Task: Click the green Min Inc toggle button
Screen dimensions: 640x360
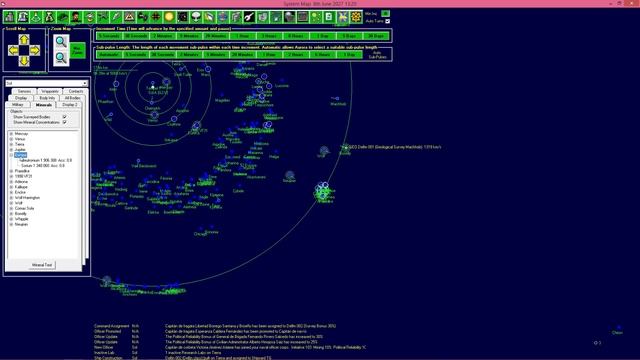Action: point(385,14)
